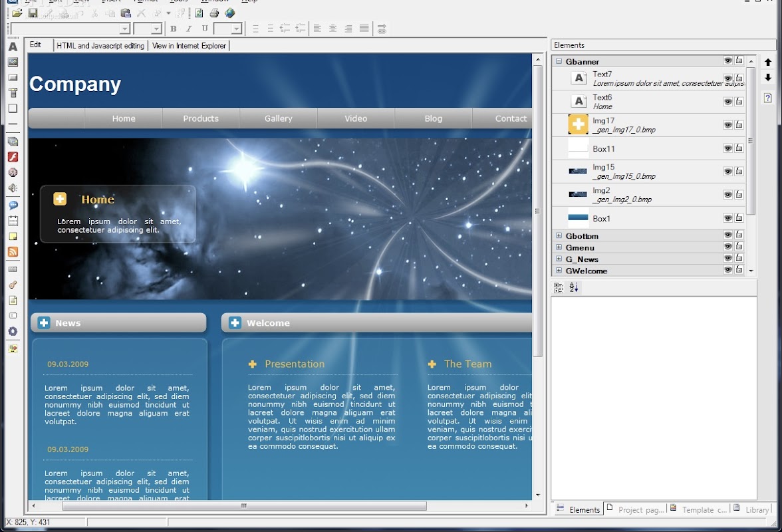Viewport: 782px width, 532px height.
Task: Switch to HTML and Javascript editing tab
Action: point(100,45)
